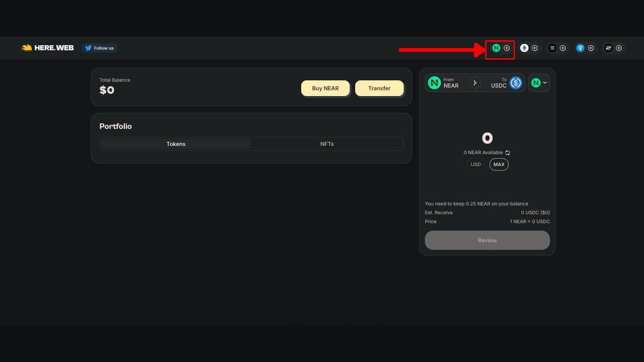Select the To USDC token field

[x=502, y=83]
